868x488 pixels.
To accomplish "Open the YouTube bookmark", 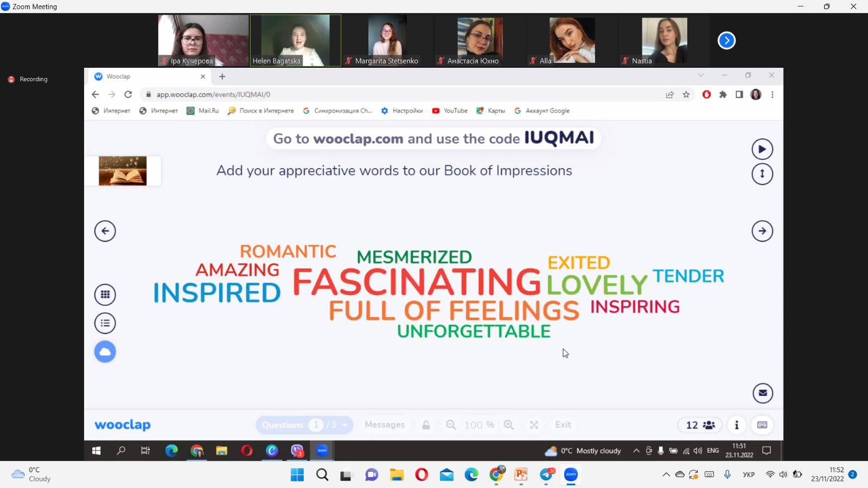I will (x=450, y=111).
